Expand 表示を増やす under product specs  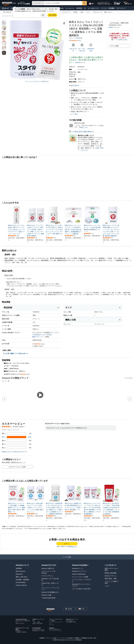[x=74, y=86]
